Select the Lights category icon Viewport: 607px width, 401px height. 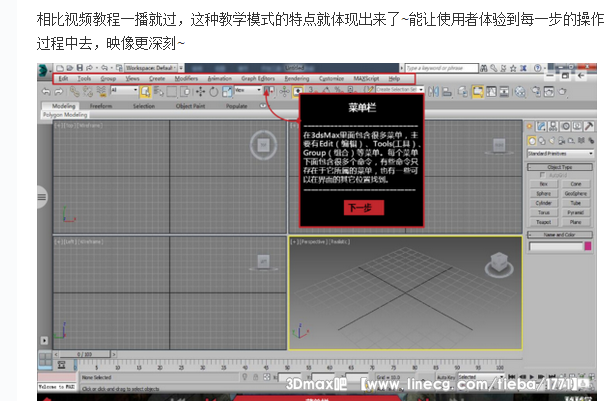551,141
